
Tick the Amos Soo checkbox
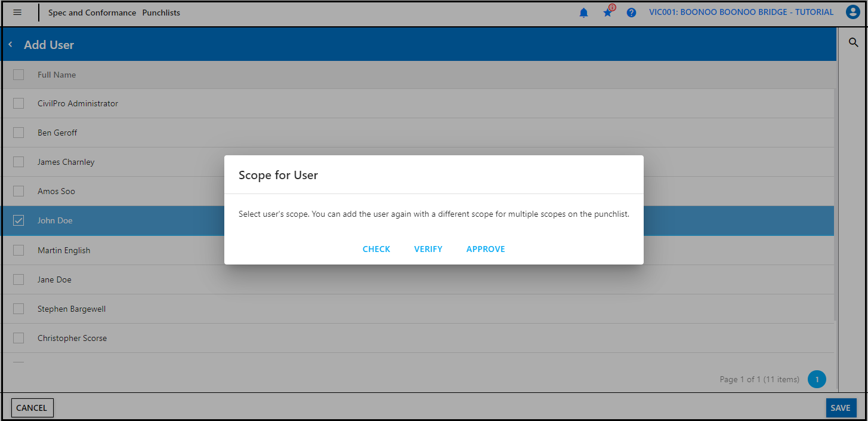coord(18,191)
